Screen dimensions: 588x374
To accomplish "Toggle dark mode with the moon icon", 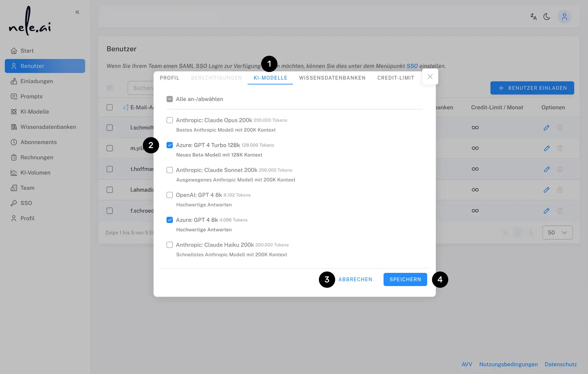I will (547, 16).
